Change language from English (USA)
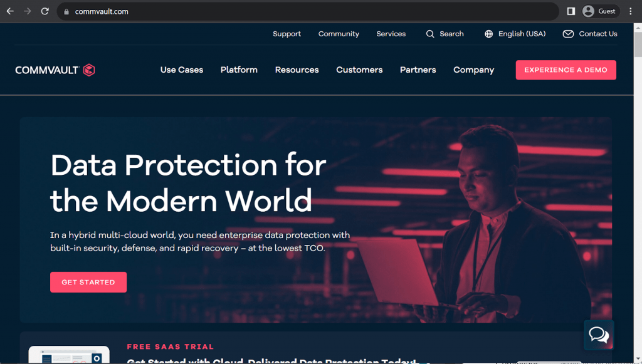The image size is (642, 364). 522,34
